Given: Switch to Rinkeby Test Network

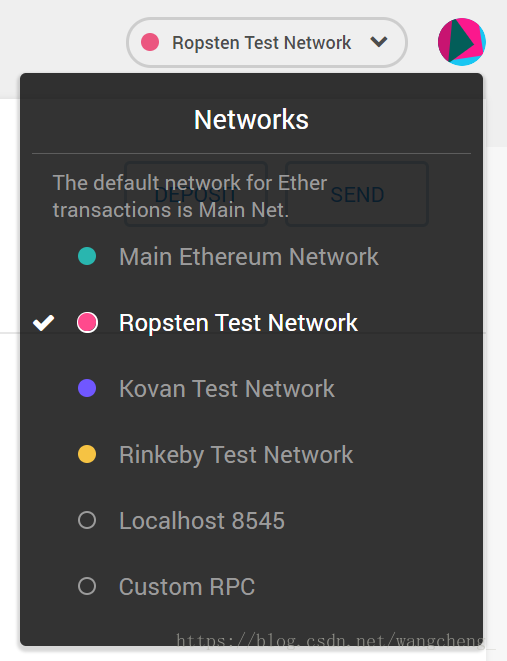Looking at the screenshot, I should [236, 455].
